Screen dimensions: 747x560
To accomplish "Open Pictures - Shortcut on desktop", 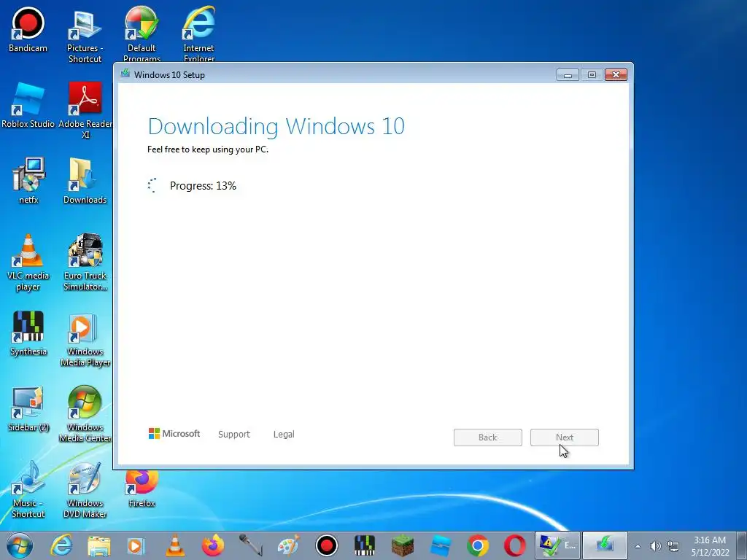I will pyautogui.click(x=85, y=35).
